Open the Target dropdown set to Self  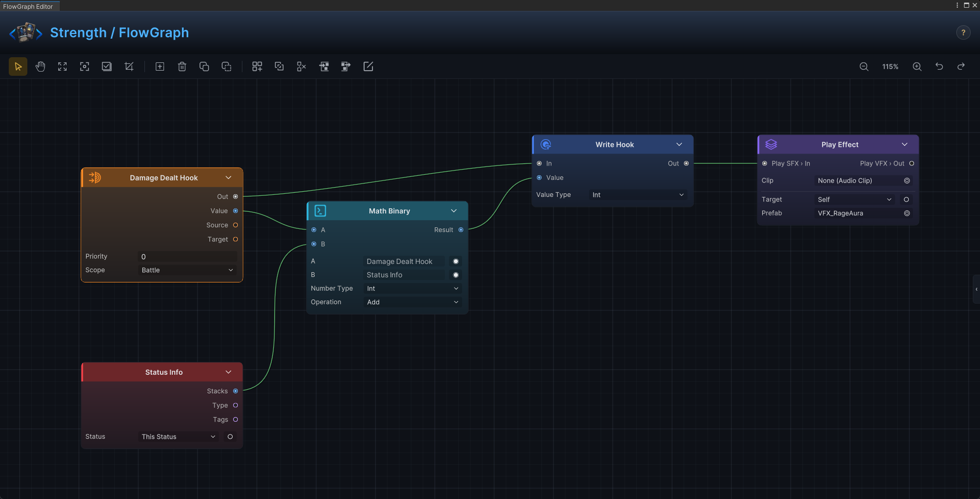click(x=855, y=199)
